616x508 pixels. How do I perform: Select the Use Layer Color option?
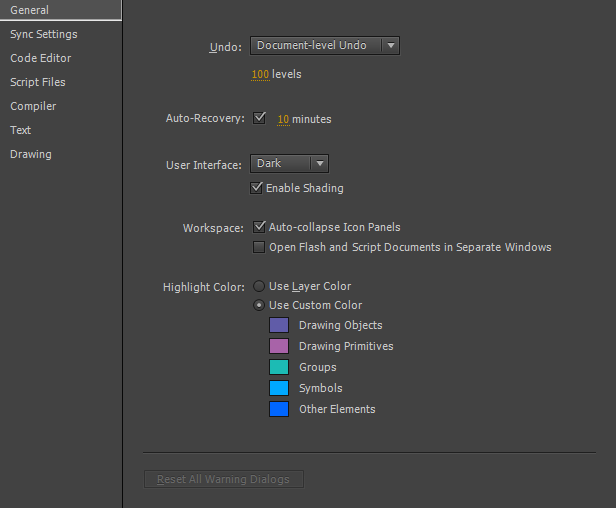pyautogui.click(x=260, y=286)
